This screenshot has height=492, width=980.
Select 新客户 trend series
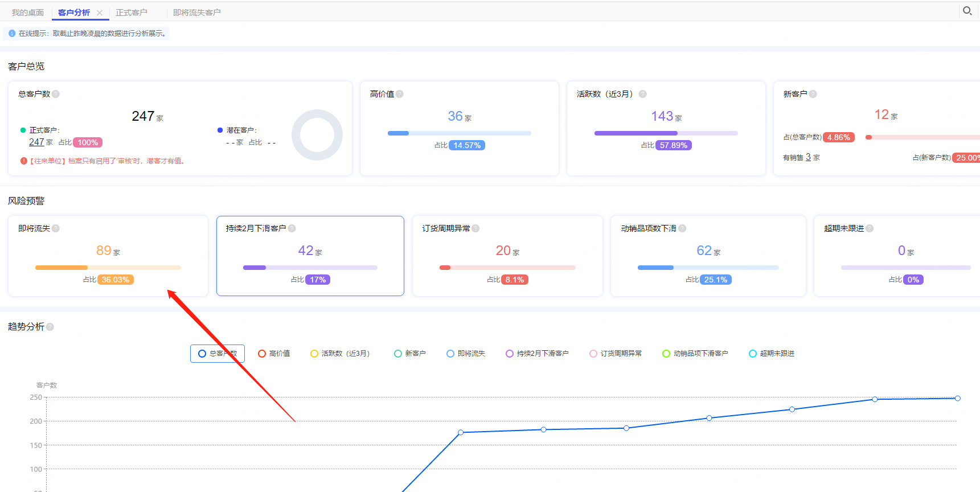pyautogui.click(x=410, y=354)
